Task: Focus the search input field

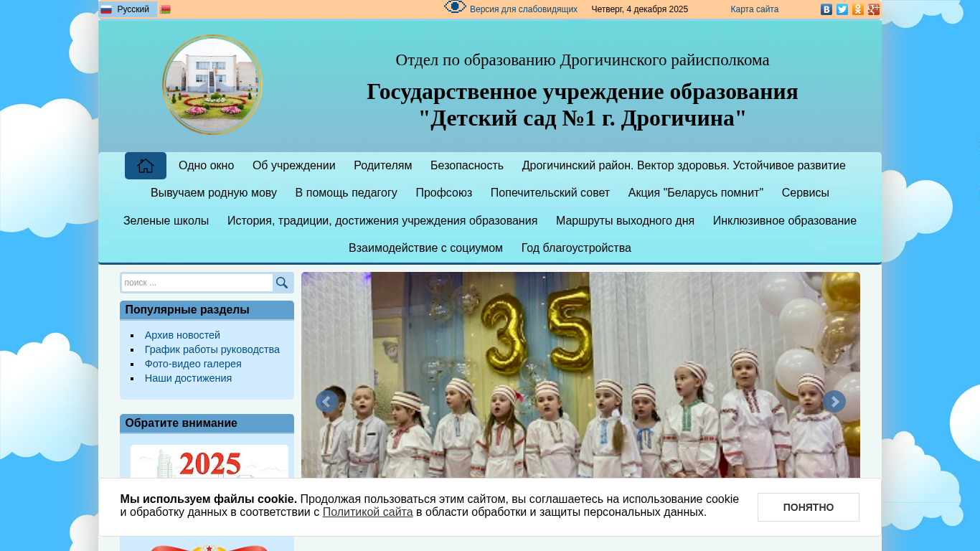Action: pos(197,283)
